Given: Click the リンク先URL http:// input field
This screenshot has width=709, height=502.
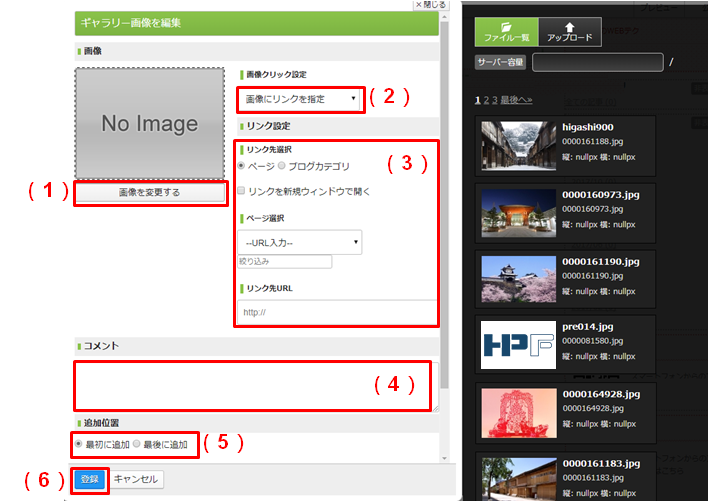Looking at the screenshot, I should click(x=337, y=312).
